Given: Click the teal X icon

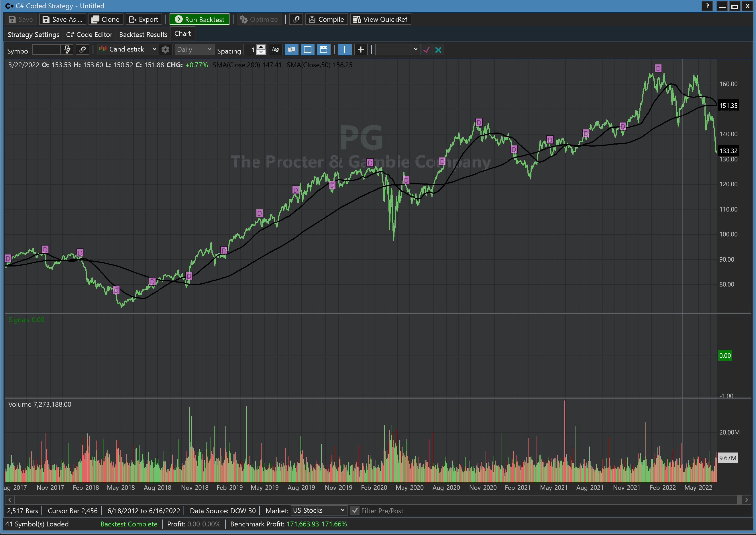Looking at the screenshot, I should (438, 50).
